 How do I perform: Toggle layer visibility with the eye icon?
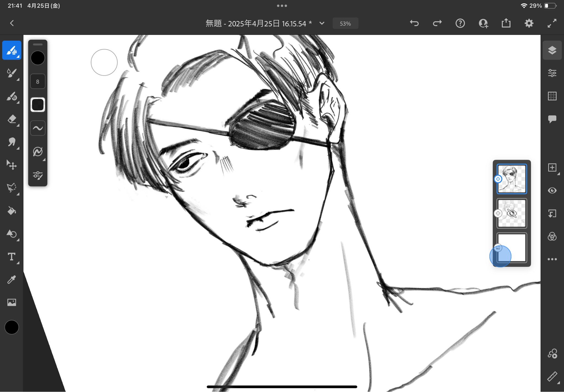552,190
